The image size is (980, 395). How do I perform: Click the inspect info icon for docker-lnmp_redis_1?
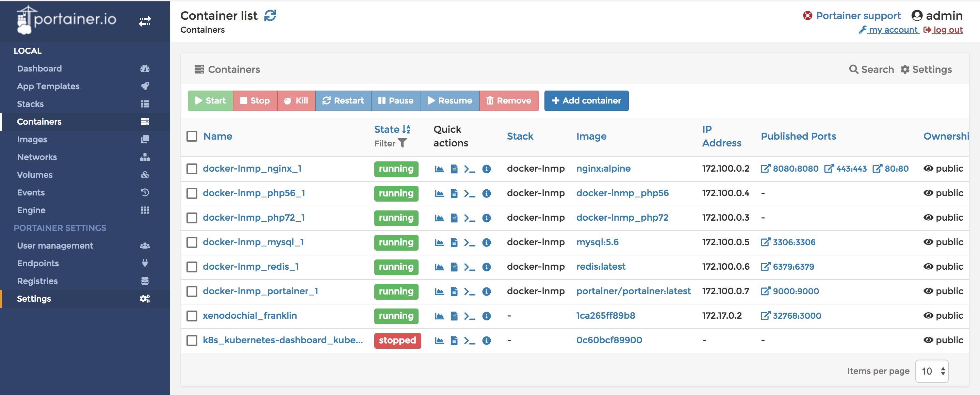click(x=486, y=267)
